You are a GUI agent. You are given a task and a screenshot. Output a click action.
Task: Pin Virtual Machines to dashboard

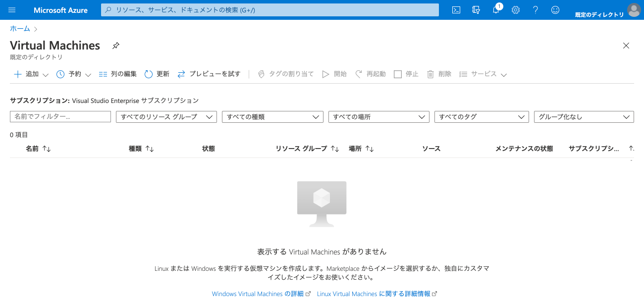coord(115,46)
